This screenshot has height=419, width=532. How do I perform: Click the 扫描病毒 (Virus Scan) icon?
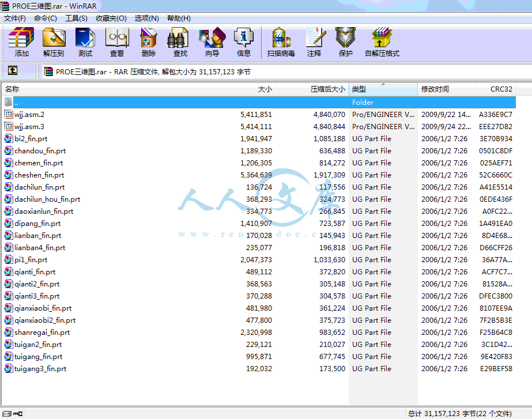pyautogui.click(x=281, y=37)
